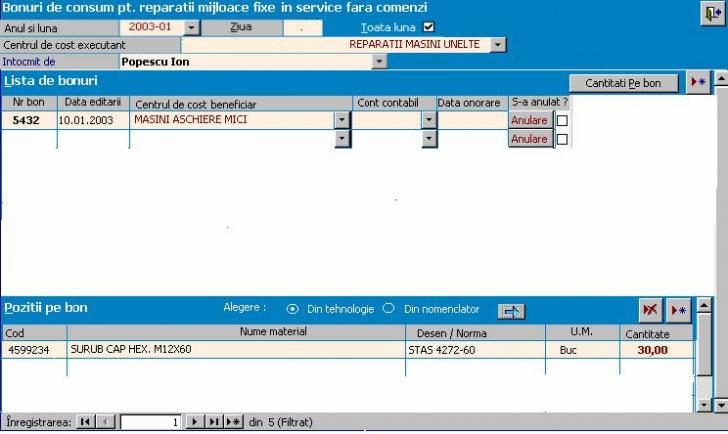Image resolution: width=728 pixels, height=434 pixels.
Task: Check S-a anulat box for bon 5432
Action: pyautogui.click(x=562, y=120)
